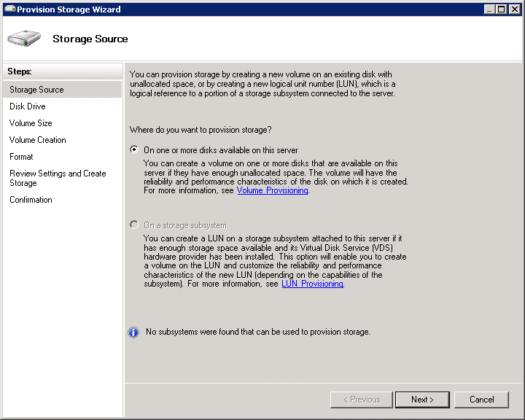
Task: Click the Previous button
Action: (x=361, y=400)
